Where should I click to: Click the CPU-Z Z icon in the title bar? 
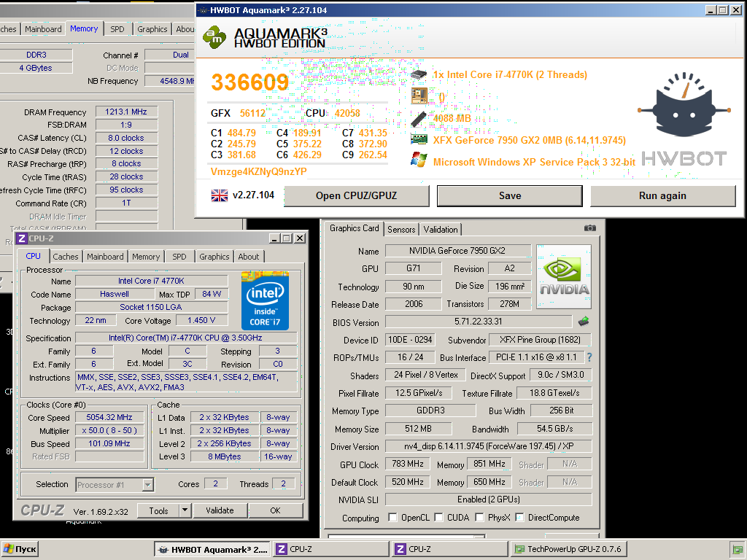click(21, 238)
